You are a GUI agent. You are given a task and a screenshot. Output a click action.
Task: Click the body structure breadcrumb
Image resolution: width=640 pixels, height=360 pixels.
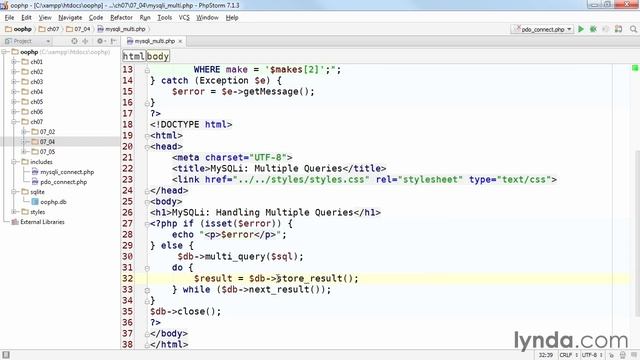click(x=158, y=56)
